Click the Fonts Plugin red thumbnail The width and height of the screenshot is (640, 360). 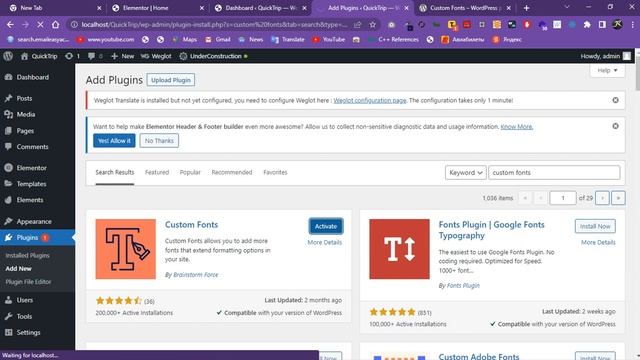click(399, 249)
